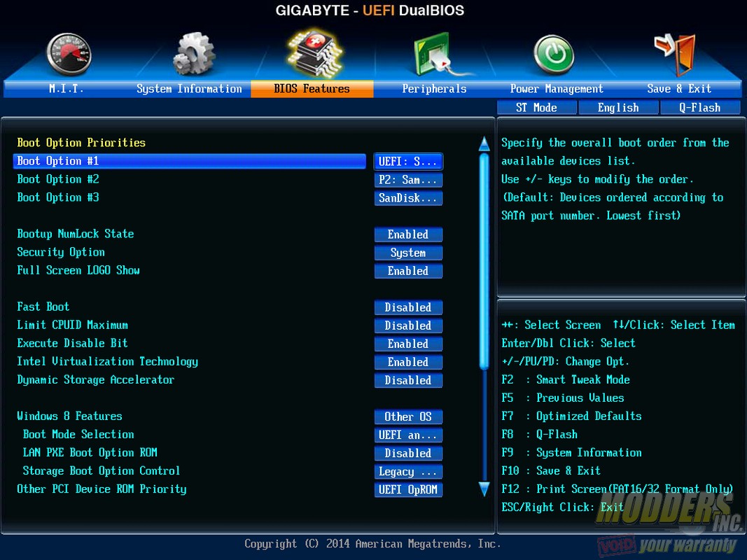Select the Boot Option #2 label

click(x=58, y=179)
